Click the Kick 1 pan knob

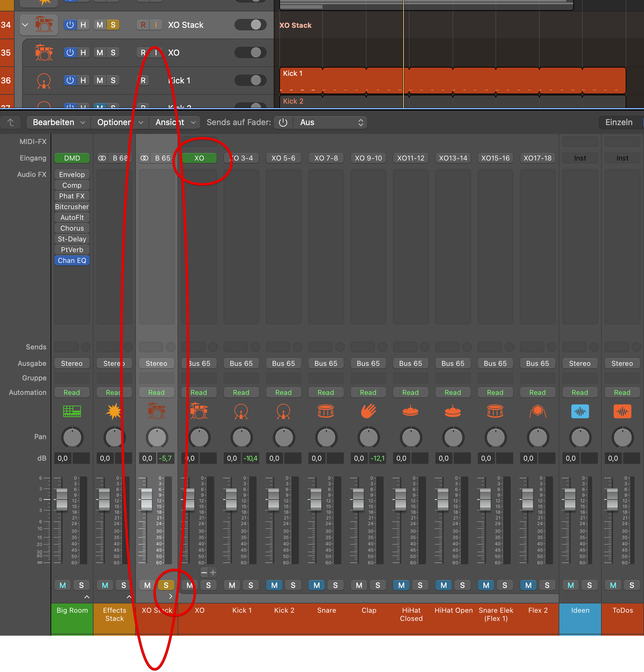[241, 438]
